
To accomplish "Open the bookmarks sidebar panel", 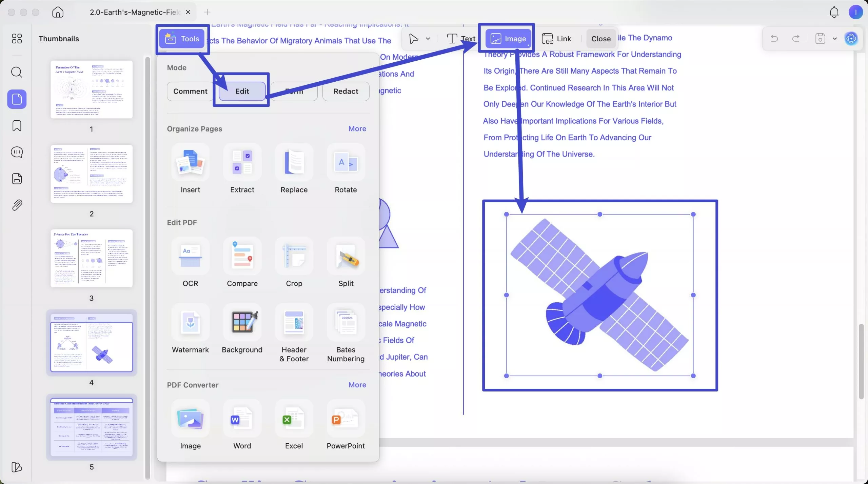I will coord(17,126).
